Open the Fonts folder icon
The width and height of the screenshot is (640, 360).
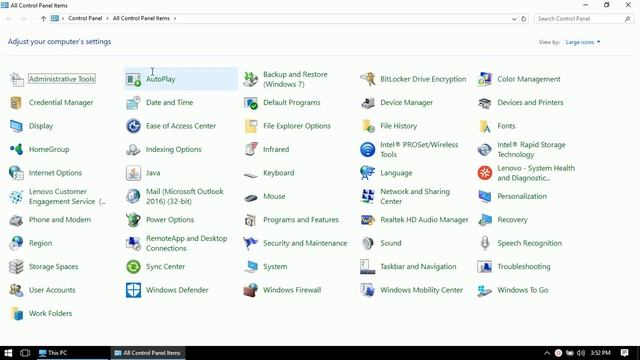(x=484, y=126)
